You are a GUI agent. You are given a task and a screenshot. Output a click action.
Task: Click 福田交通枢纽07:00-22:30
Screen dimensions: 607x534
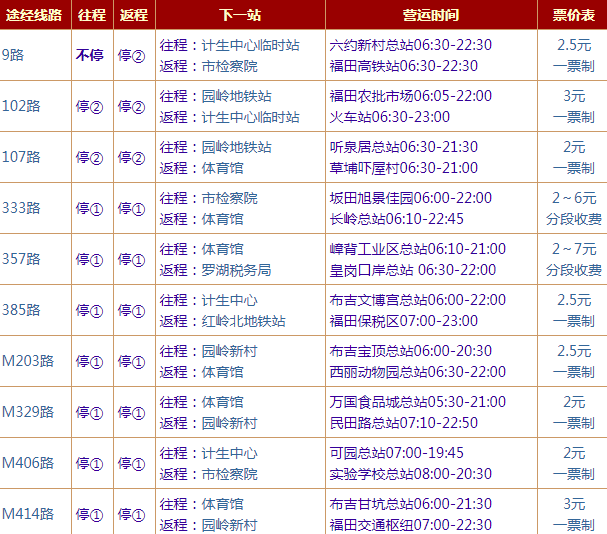[411, 525]
